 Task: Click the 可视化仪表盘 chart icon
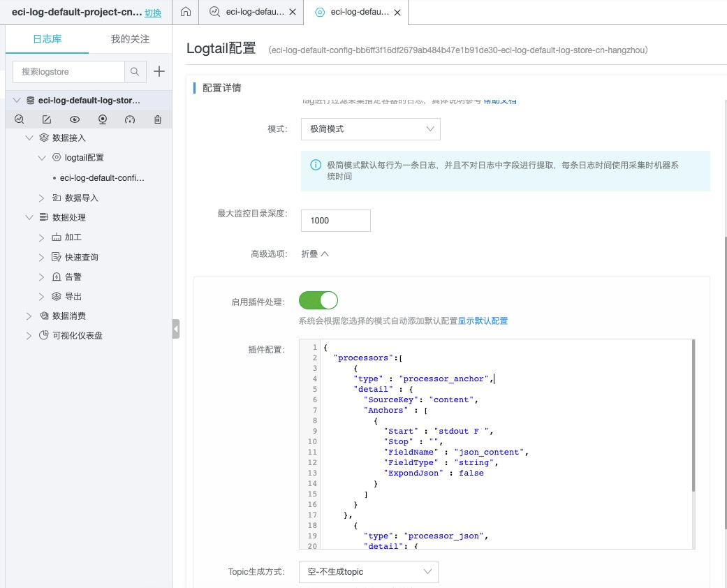point(44,335)
